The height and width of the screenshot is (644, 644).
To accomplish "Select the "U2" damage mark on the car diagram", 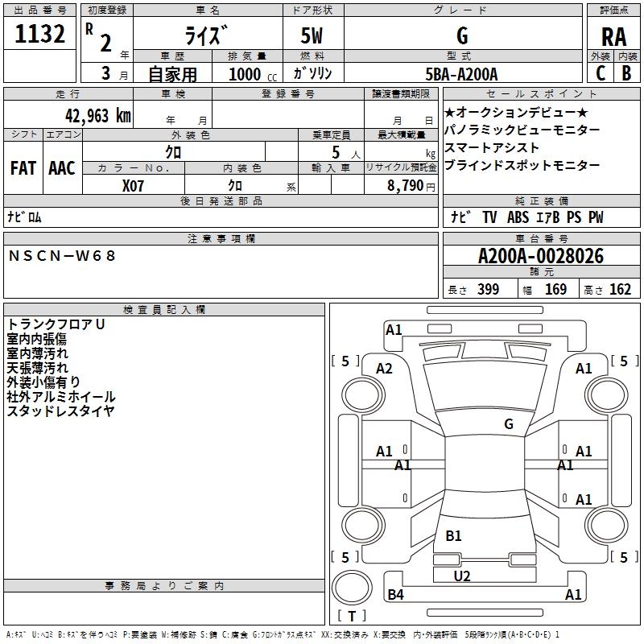I will (x=461, y=576).
